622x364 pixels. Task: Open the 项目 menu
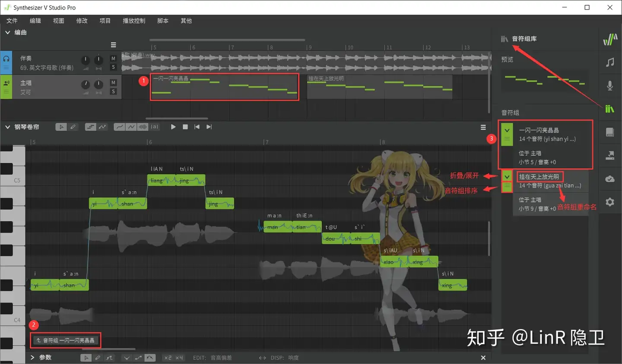pos(105,21)
